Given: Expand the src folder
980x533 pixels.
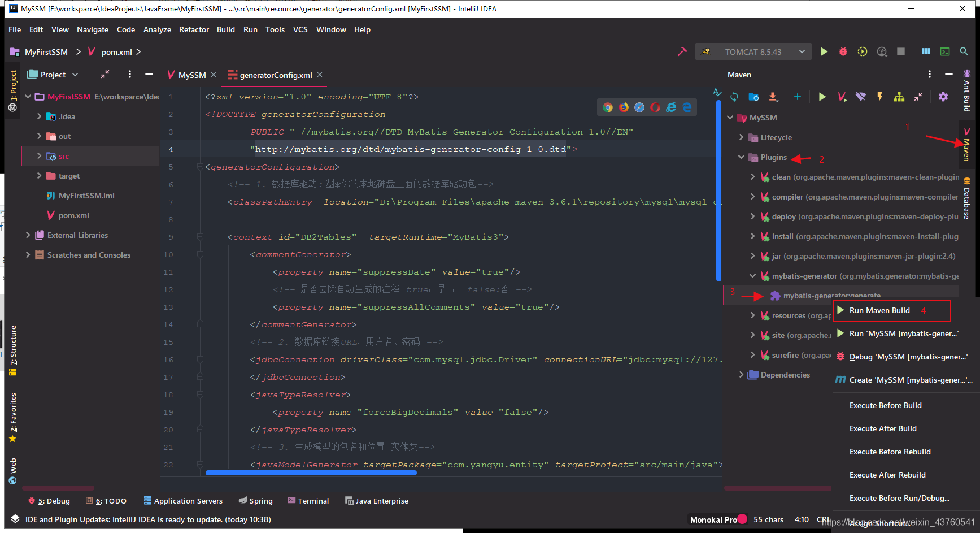Looking at the screenshot, I should tap(39, 156).
